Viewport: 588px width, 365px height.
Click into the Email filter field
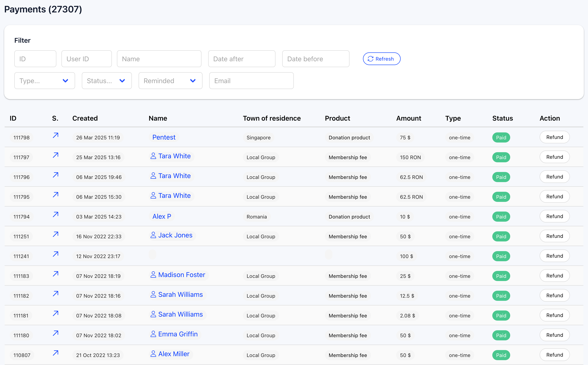(251, 81)
